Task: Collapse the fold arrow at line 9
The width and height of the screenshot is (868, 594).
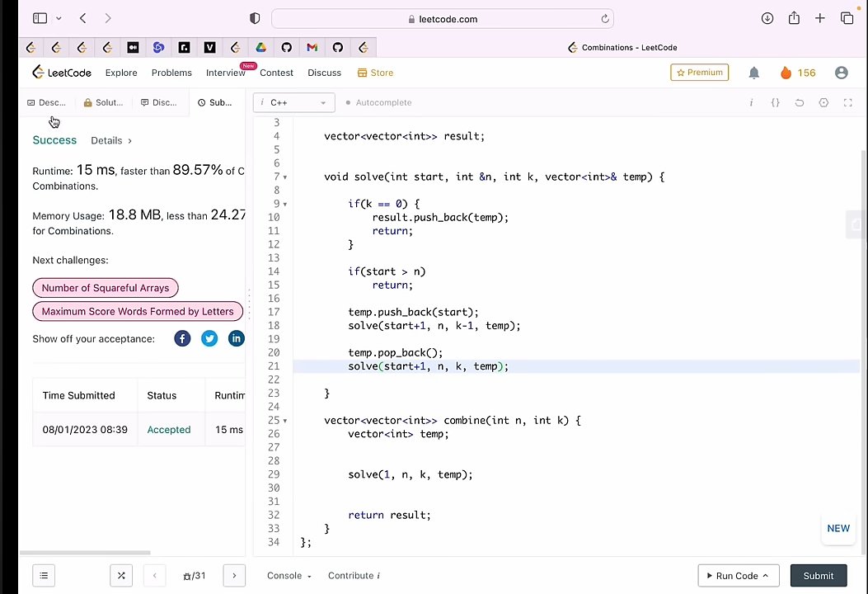Action: coord(285,205)
